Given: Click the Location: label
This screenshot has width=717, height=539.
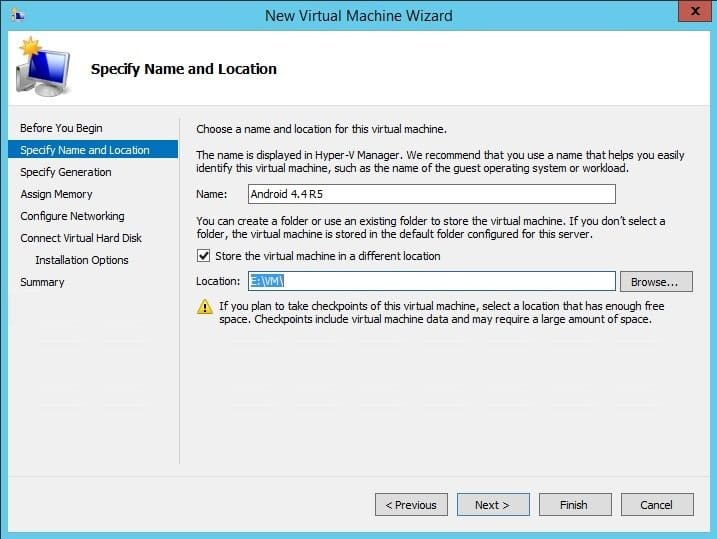Looking at the screenshot, I should [x=218, y=281].
